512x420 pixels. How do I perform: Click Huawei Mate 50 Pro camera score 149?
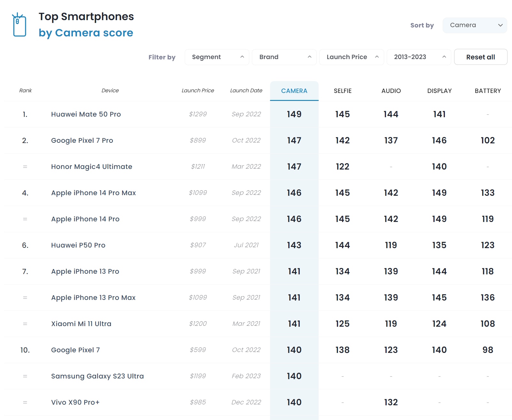[294, 114]
